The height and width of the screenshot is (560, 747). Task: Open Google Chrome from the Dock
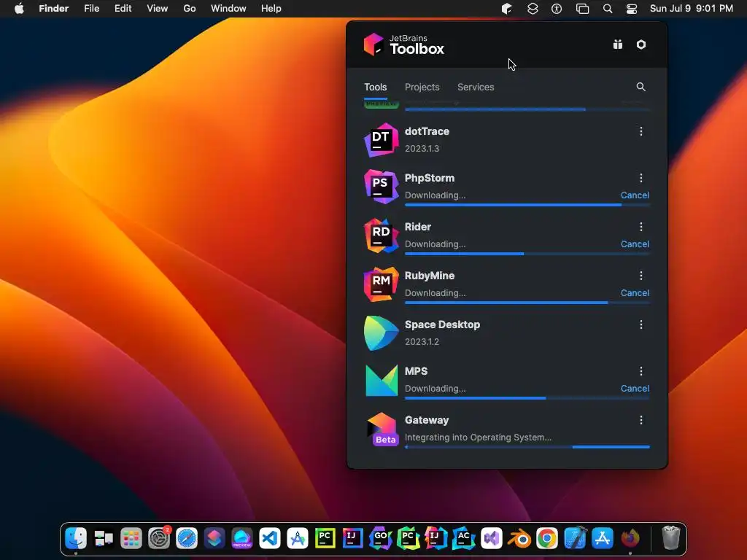click(547, 539)
